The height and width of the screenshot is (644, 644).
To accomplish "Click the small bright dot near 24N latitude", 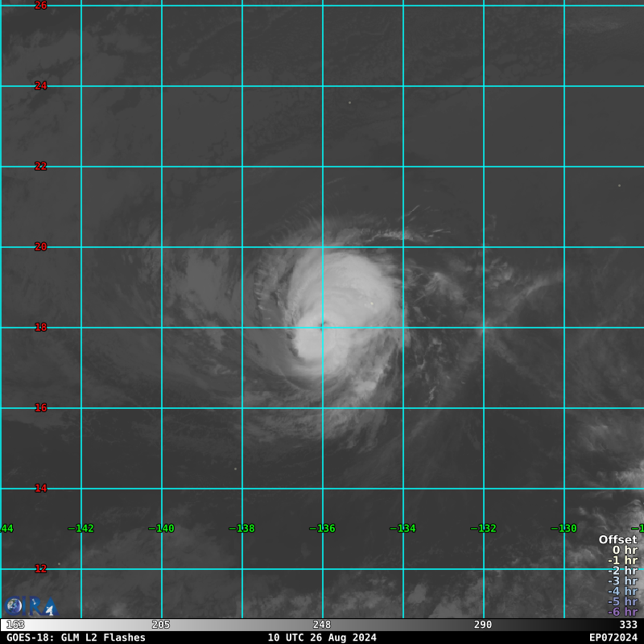I will (x=349, y=102).
